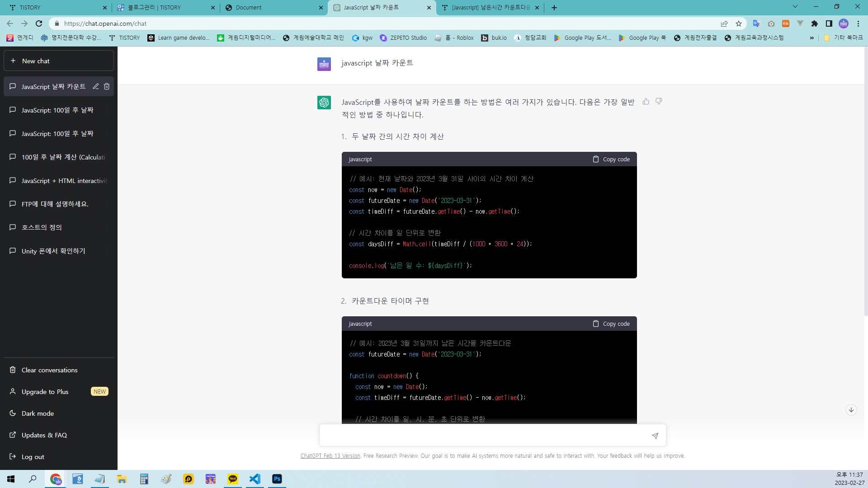868x488 pixels.
Task: Open JavaScript + HTML interactivity chat
Action: point(59,180)
